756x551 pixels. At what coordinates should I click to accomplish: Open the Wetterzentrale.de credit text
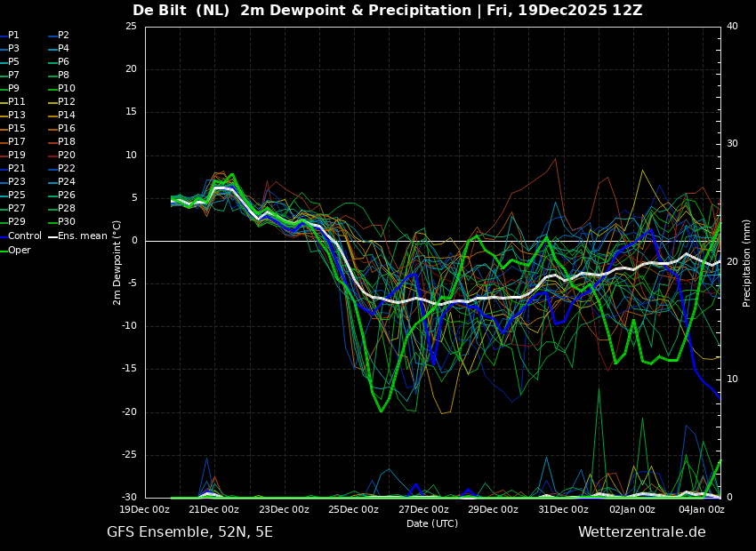[642, 532]
